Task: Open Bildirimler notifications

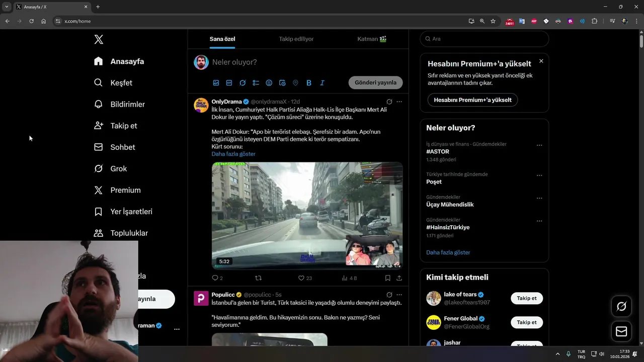Action: click(120, 104)
